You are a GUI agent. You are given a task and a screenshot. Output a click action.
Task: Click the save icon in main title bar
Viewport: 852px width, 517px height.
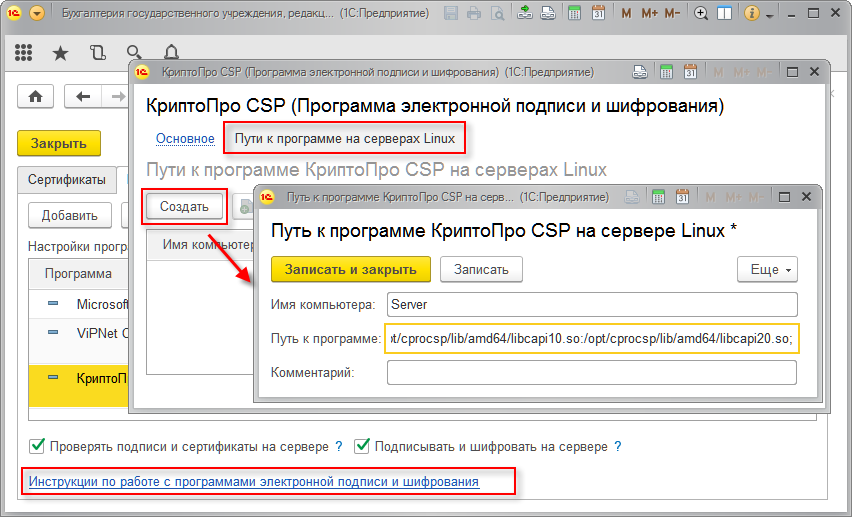450,13
